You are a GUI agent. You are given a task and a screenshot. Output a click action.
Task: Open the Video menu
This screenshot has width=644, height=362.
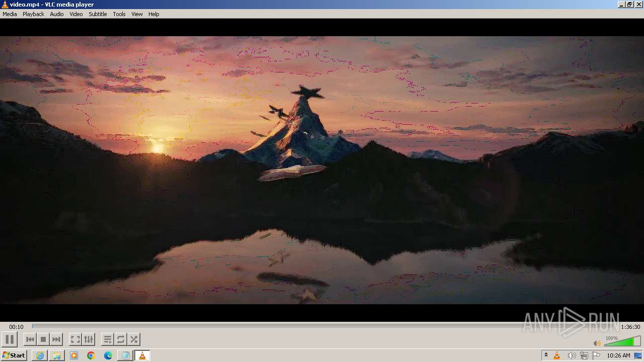coord(76,14)
